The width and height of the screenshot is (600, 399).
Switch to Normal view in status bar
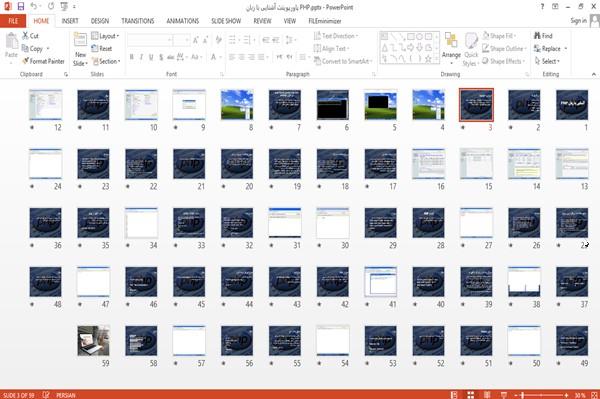[454, 395]
